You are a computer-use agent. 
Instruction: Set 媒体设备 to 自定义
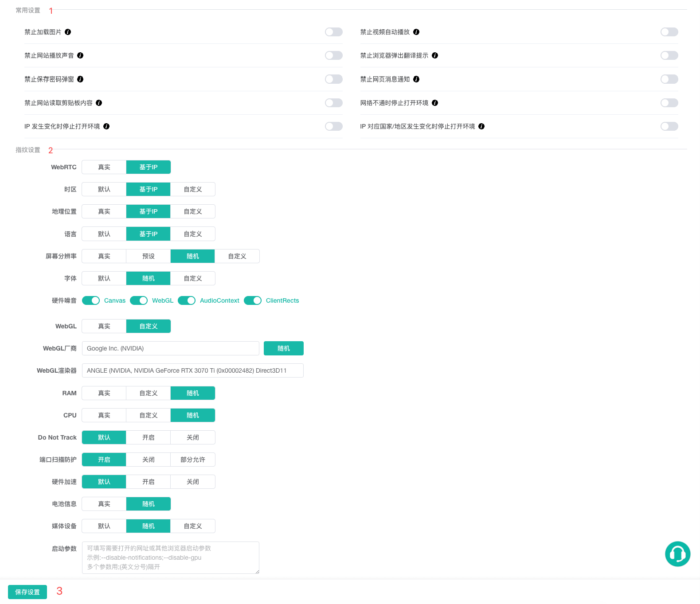coord(193,526)
